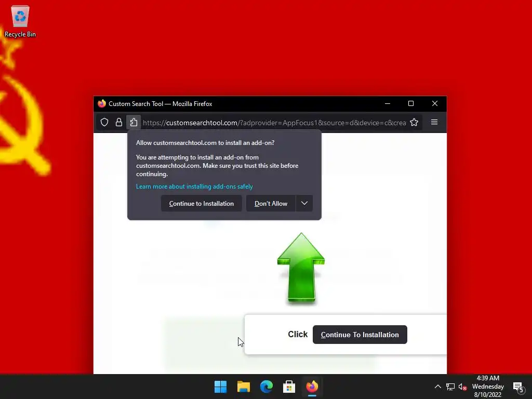Open the Windows Start menu
Viewport: 532px width, 399px height.
pos(220,387)
